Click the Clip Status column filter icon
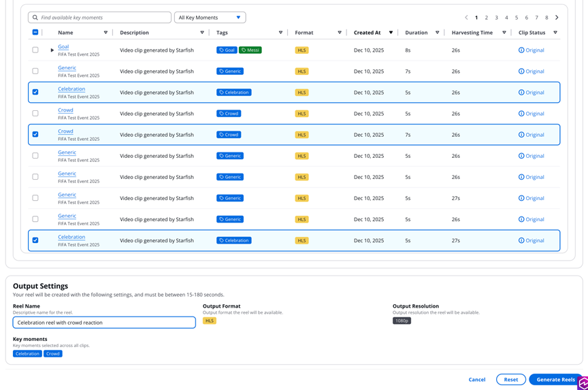The height and width of the screenshot is (390, 588). (555, 33)
